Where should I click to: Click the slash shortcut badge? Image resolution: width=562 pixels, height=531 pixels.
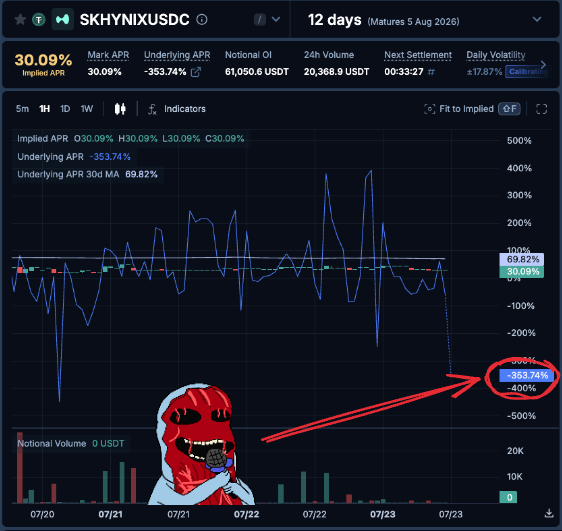[x=260, y=19]
